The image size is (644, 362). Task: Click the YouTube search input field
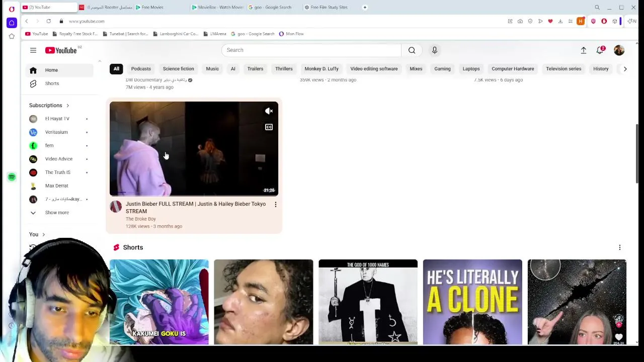pyautogui.click(x=311, y=50)
